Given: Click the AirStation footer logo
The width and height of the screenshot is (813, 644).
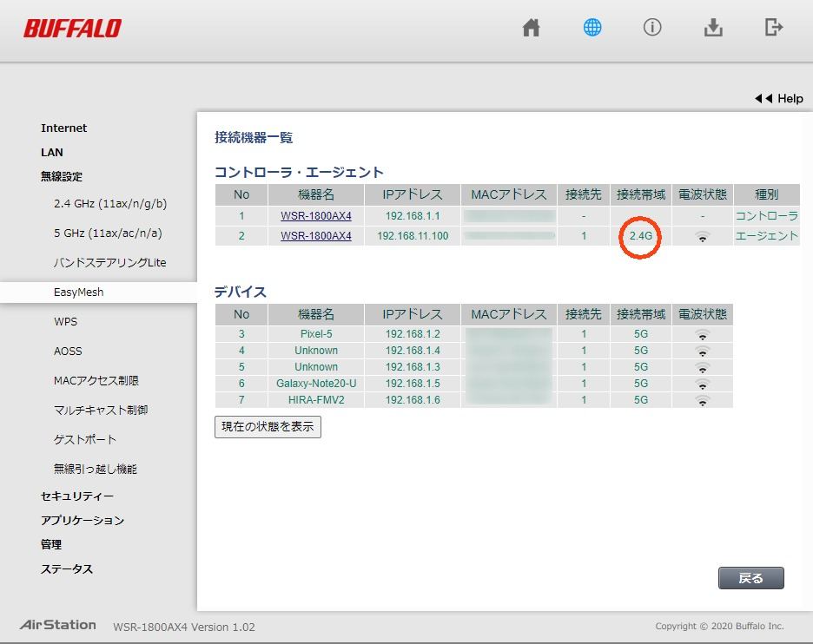Looking at the screenshot, I should (x=58, y=626).
